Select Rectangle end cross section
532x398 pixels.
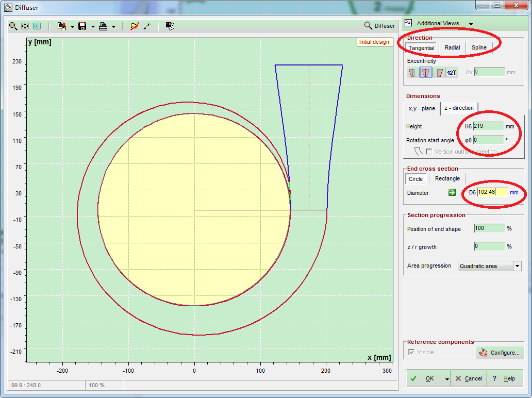447,179
